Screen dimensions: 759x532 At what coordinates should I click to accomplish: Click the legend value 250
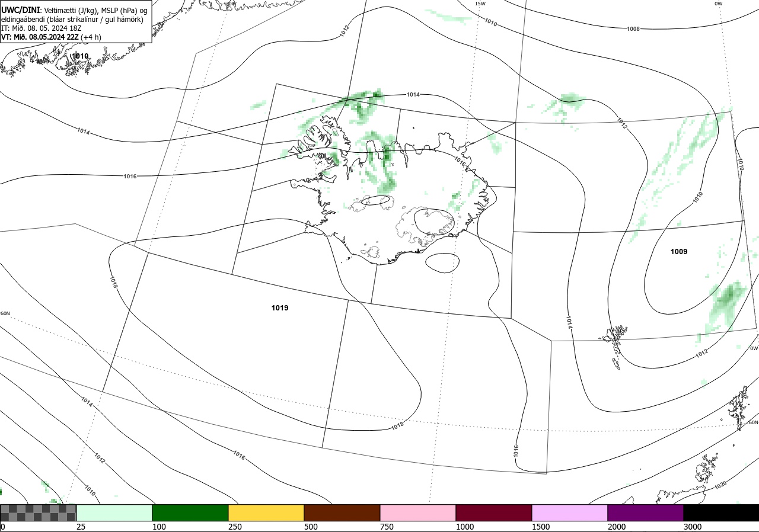[x=235, y=527]
